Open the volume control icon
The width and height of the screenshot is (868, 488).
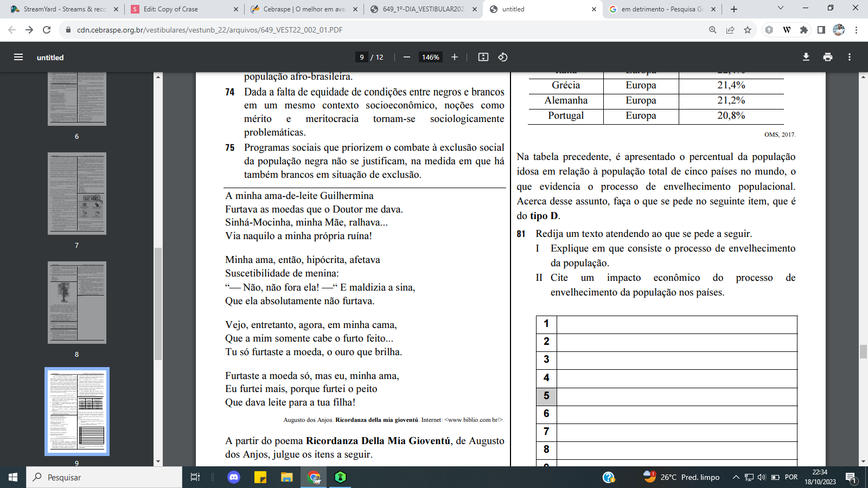(x=762, y=477)
